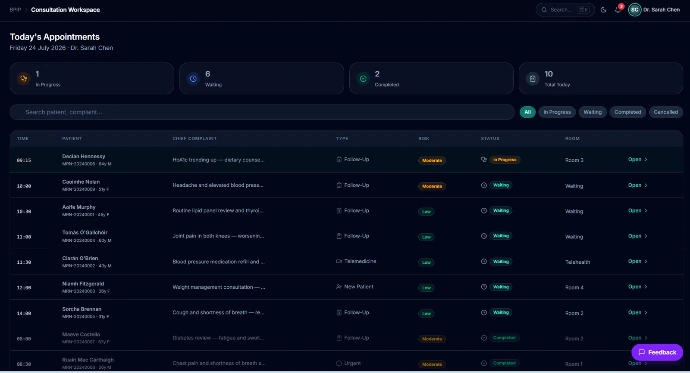The image size is (690, 373).
Task: Click the BPP breadcrumb link
Action: pyautogui.click(x=15, y=10)
